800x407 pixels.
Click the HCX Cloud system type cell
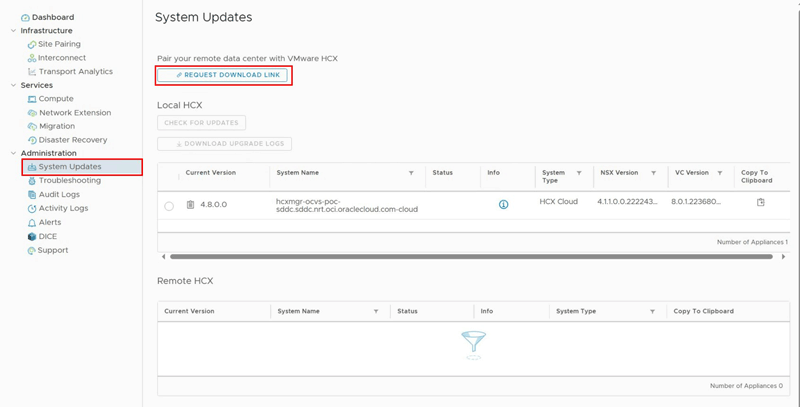click(x=559, y=202)
